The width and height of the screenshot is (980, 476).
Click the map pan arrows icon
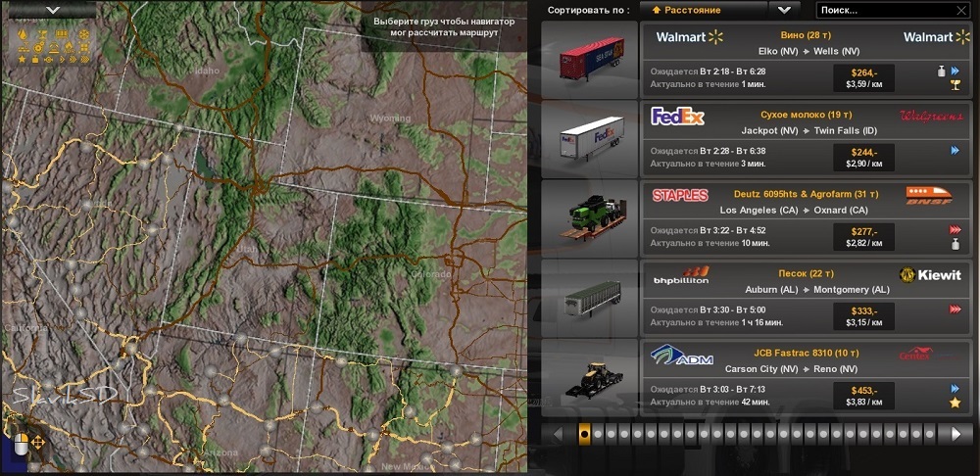(39, 444)
